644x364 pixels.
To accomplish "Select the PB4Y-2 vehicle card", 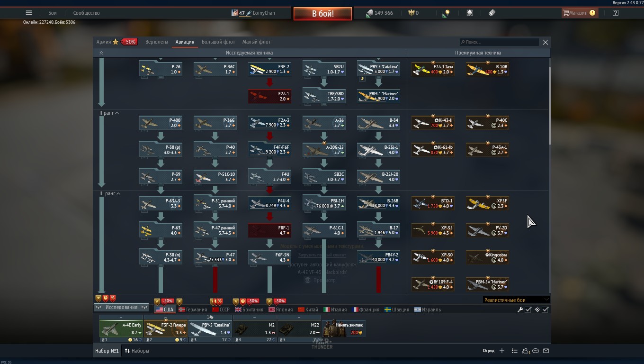I will (x=379, y=257).
